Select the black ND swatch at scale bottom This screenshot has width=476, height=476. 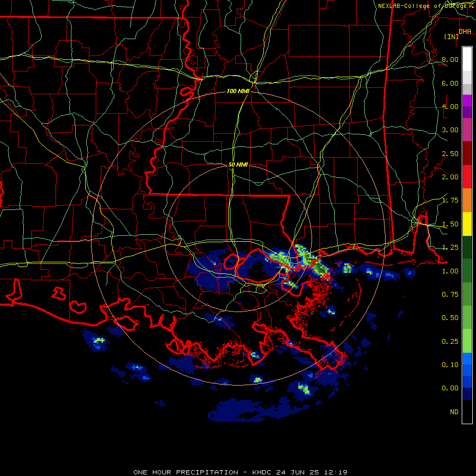click(467, 411)
